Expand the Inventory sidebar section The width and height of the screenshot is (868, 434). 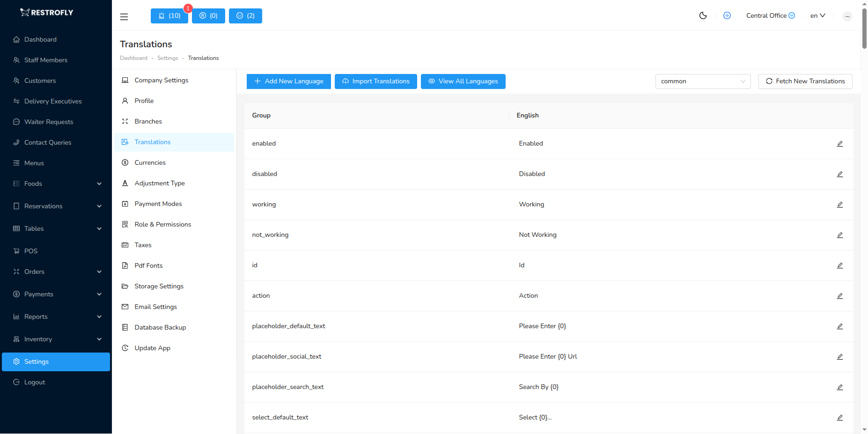56,339
